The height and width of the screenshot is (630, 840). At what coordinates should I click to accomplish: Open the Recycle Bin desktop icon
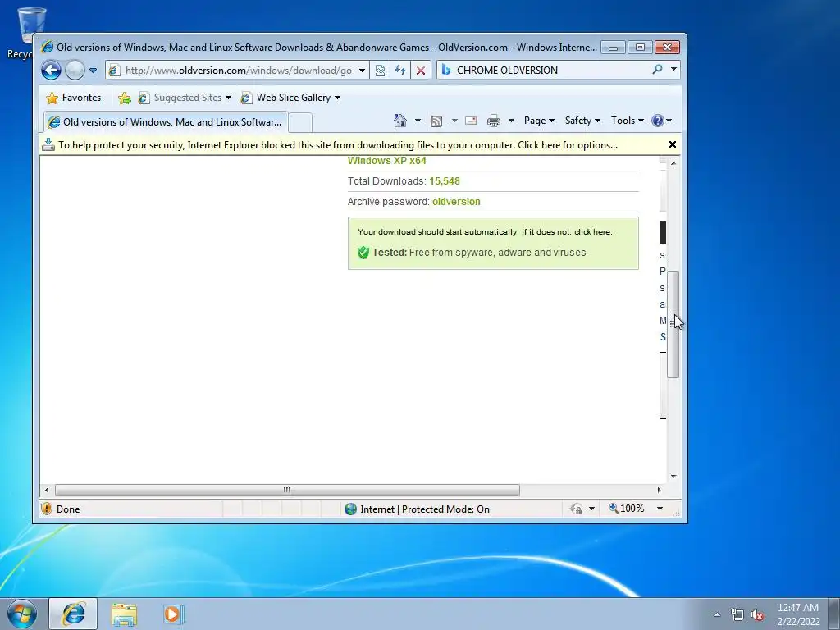[30, 32]
